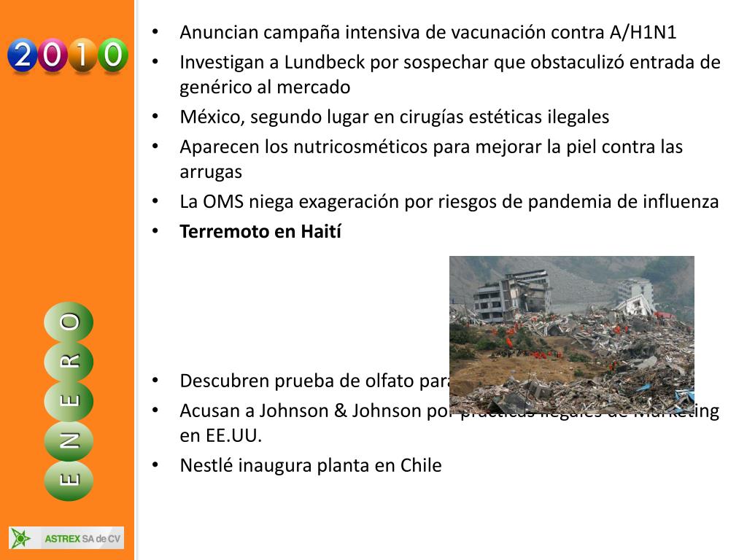Click 'Aparecen los nutricosméticos' line
This screenshot has width=747, height=560.
coord(431,147)
